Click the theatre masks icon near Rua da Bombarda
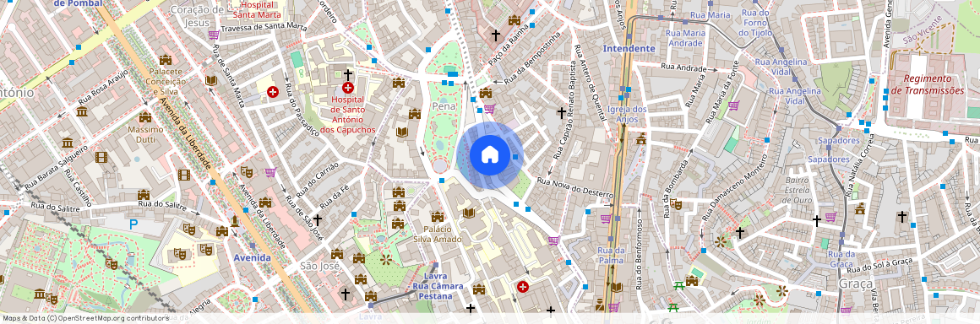 click(675, 203)
